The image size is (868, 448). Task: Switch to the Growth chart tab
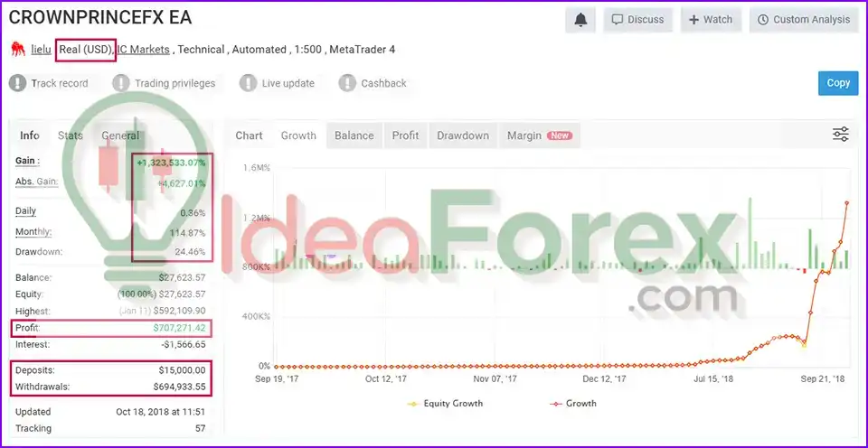point(298,135)
